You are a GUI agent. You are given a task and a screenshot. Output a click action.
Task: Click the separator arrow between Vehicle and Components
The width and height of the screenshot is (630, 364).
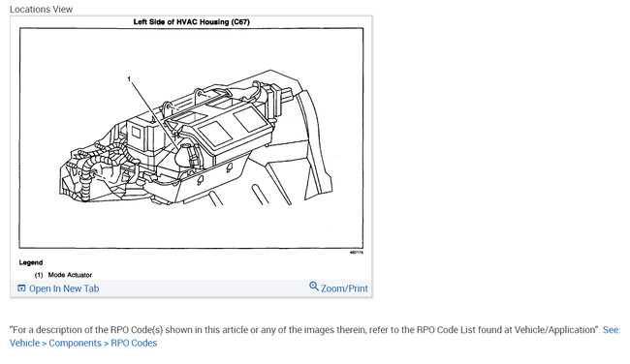tap(45, 344)
